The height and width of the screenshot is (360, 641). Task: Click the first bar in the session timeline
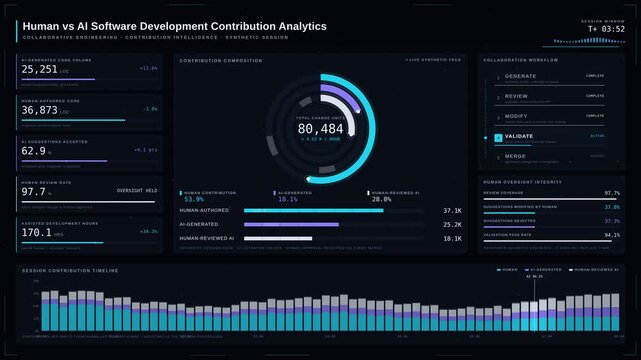coord(45,311)
